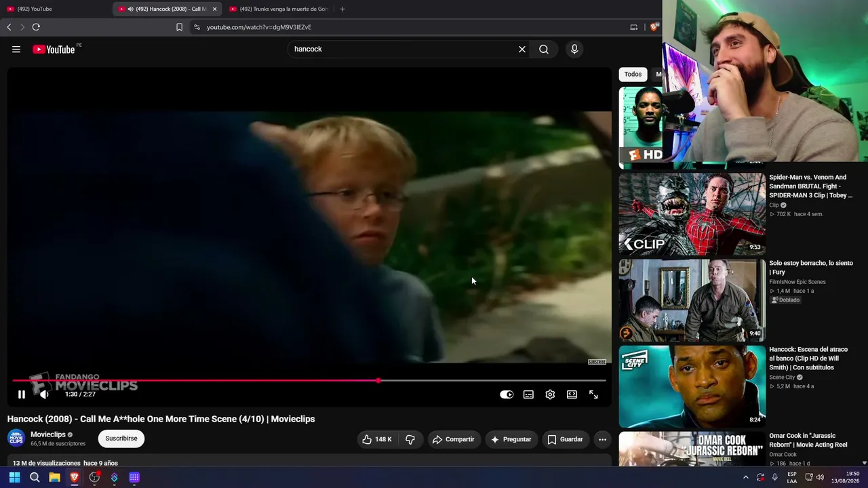Open the Hancock bank robbery video thumbnail
868x488 pixels.
[692, 386]
